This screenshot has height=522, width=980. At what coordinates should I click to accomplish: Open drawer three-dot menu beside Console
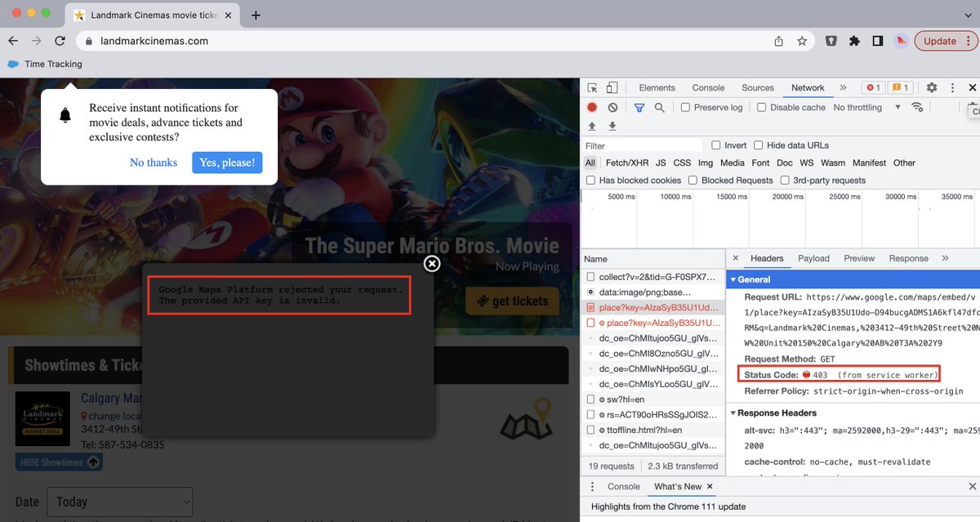pyautogui.click(x=593, y=486)
